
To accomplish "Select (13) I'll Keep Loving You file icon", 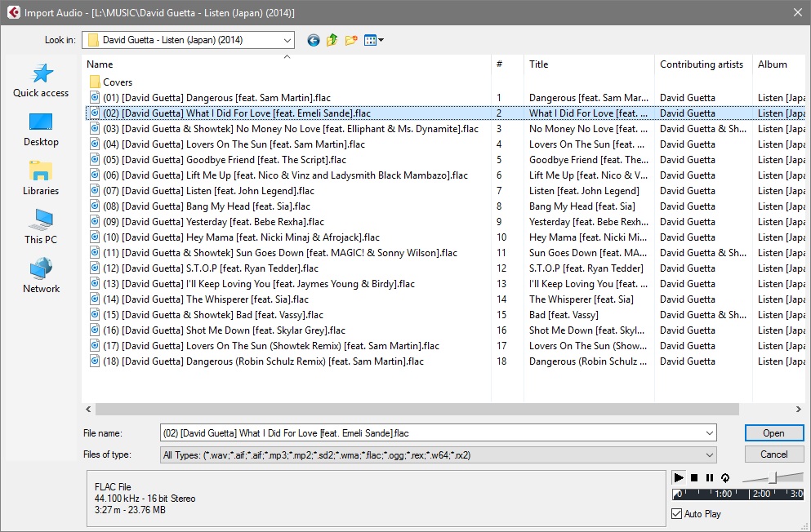I will pos(95,283).
